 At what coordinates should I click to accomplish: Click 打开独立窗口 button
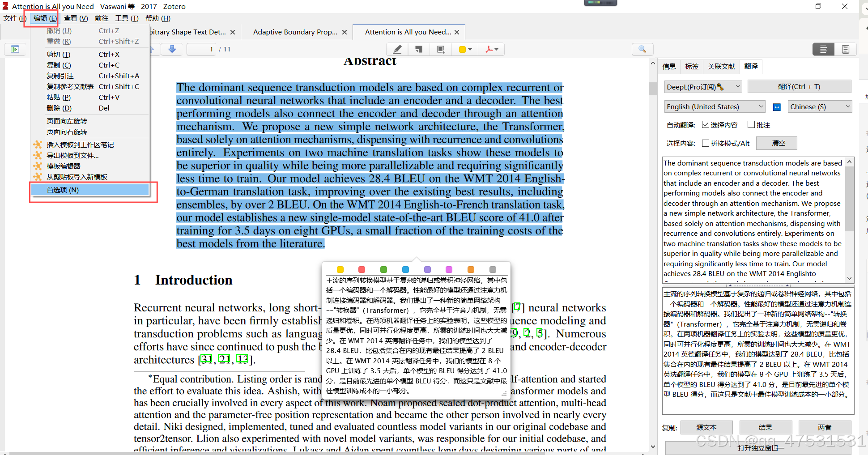coord(758,448)
